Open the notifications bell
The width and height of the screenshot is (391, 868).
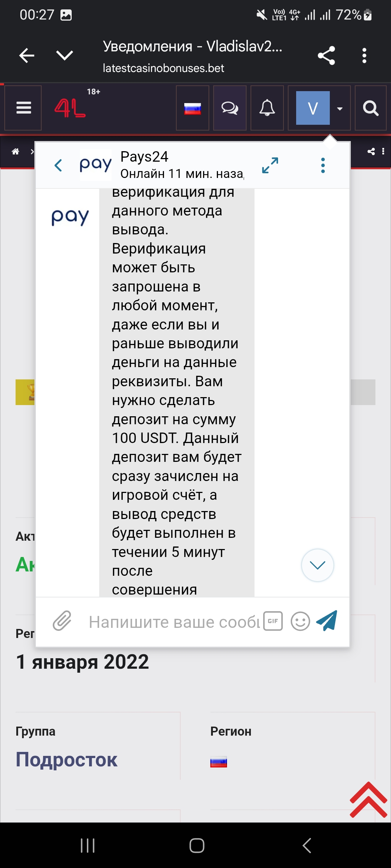coord(267,108)
